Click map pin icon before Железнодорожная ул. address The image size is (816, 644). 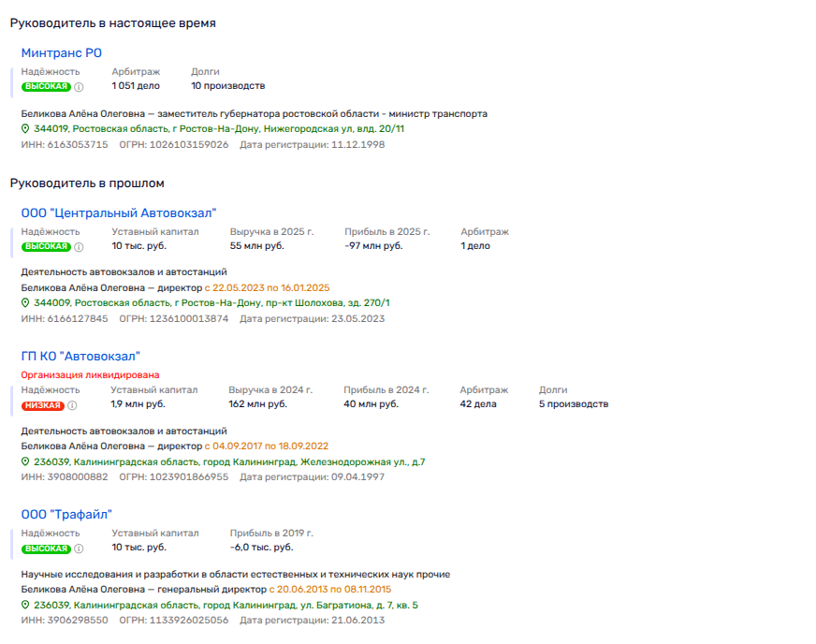click(26, 462)
